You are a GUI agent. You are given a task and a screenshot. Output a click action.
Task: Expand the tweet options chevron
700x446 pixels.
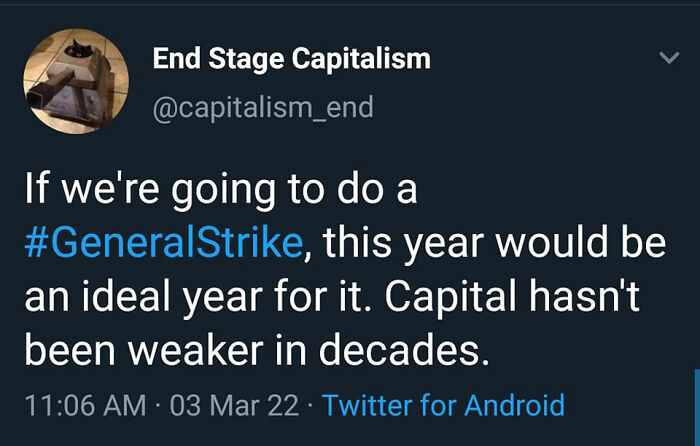670,59
